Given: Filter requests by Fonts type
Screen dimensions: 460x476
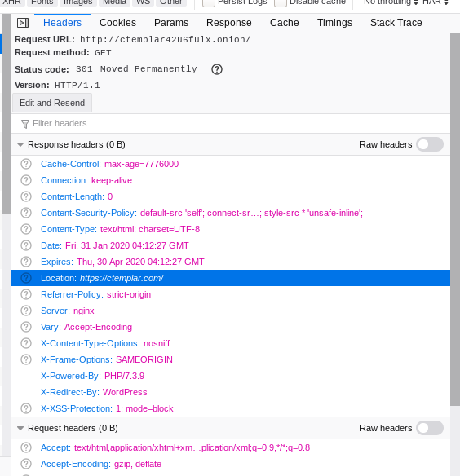Looking at the screenshot, I should click(x=42, y=2).
